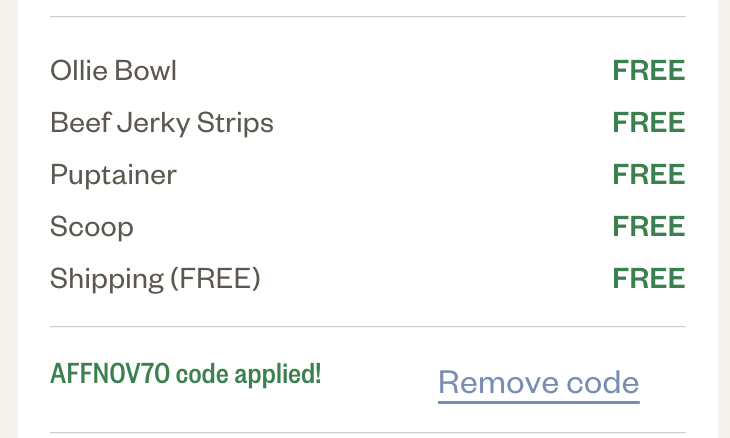The image size is (730, 438).
Task: Select the Ollie Bowl item label
Action: 113,71
